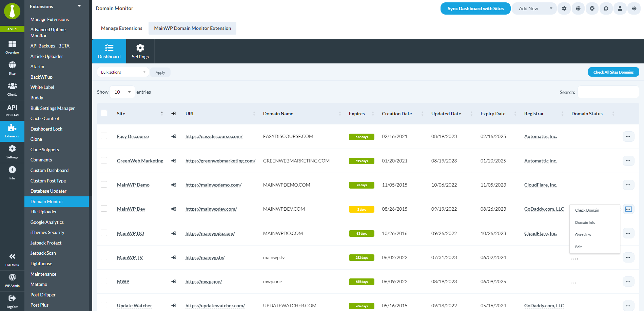This screenshot has width=644, height=311.
Task: Click the login arrow icon for MWP
Action: pos(174,281)
